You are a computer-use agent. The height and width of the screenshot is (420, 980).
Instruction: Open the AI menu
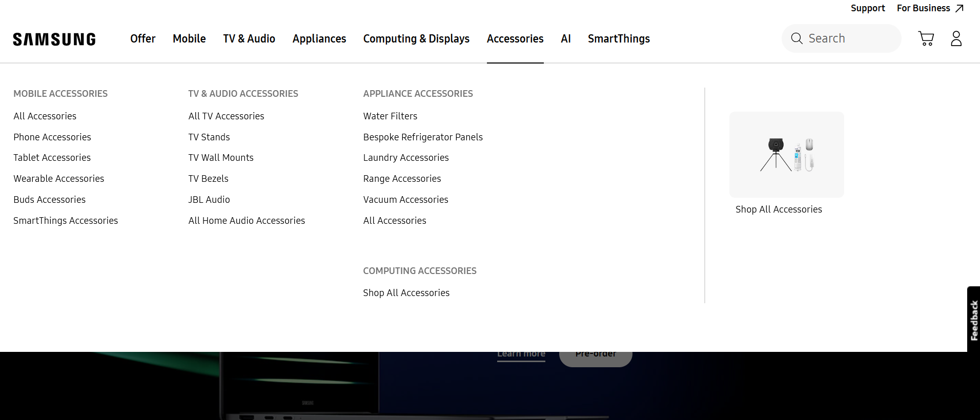point(566,39)
